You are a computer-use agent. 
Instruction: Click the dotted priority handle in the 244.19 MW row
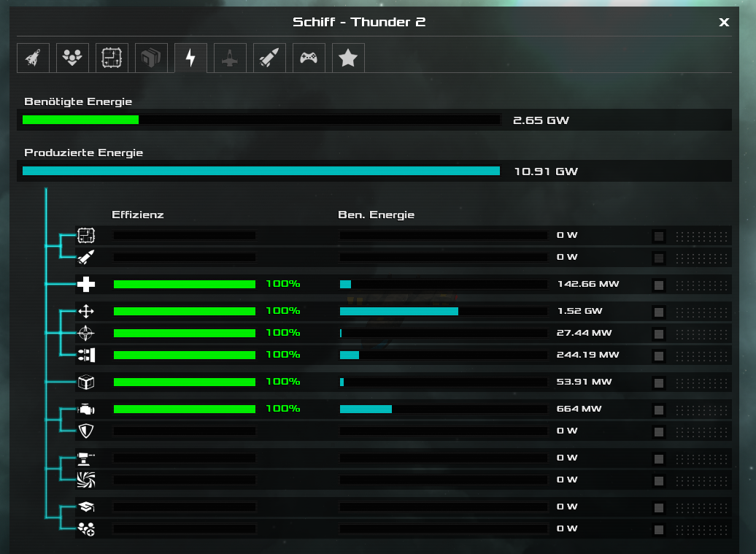[701, 356]
